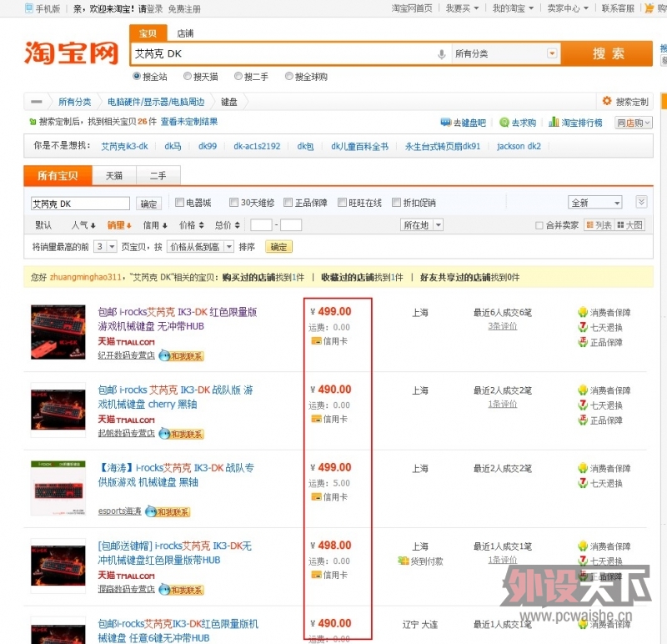Click 消费者保障 icon on first listing
This screenshot has height=644, width=667.
582,313
